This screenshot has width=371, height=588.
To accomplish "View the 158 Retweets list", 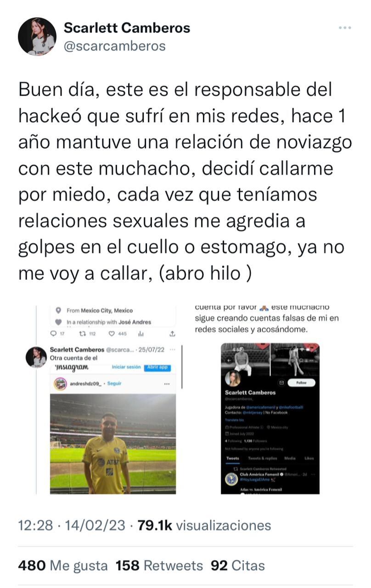I will point(159,565).
